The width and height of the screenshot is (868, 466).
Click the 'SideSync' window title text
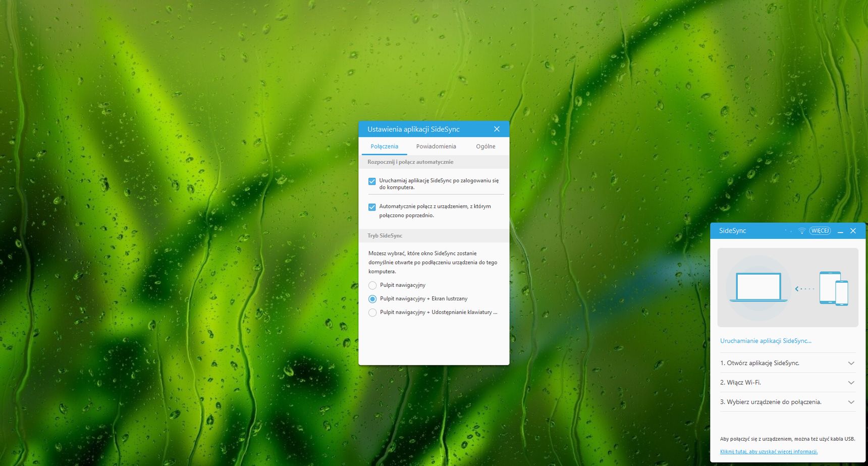732,231
